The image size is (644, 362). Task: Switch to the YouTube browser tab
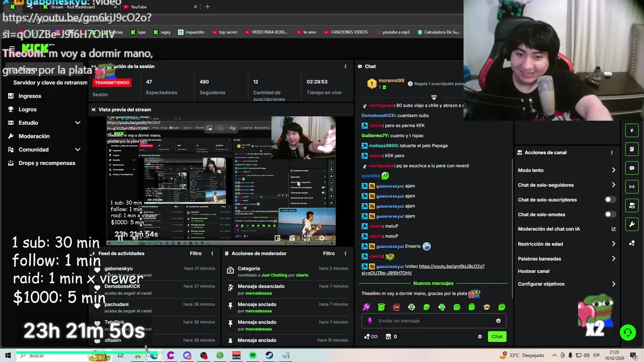point(160,7)
